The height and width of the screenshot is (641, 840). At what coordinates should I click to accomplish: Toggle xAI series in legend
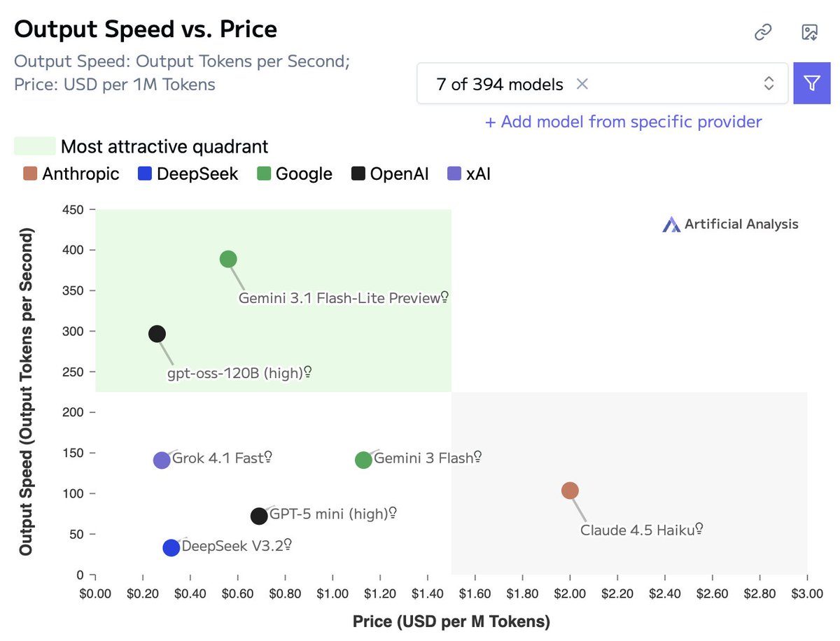(x=468, y=174)
